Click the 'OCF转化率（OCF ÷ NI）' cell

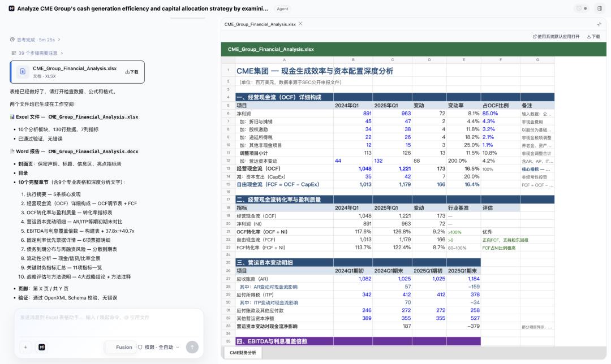point(284,232)
